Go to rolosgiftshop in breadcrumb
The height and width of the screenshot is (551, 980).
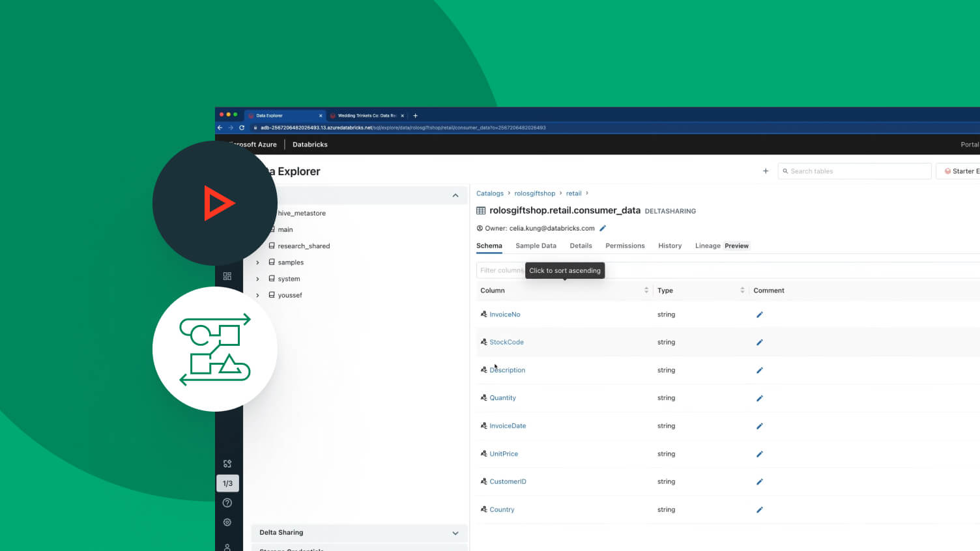click(x=534, y=193)
